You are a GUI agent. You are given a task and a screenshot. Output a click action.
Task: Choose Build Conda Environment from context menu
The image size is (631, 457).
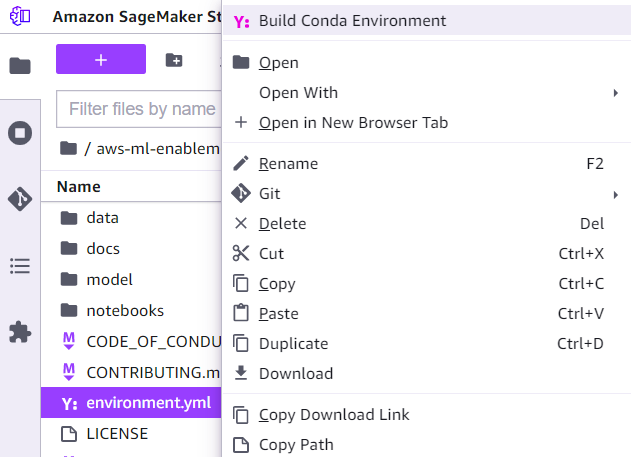coord(427,21)
